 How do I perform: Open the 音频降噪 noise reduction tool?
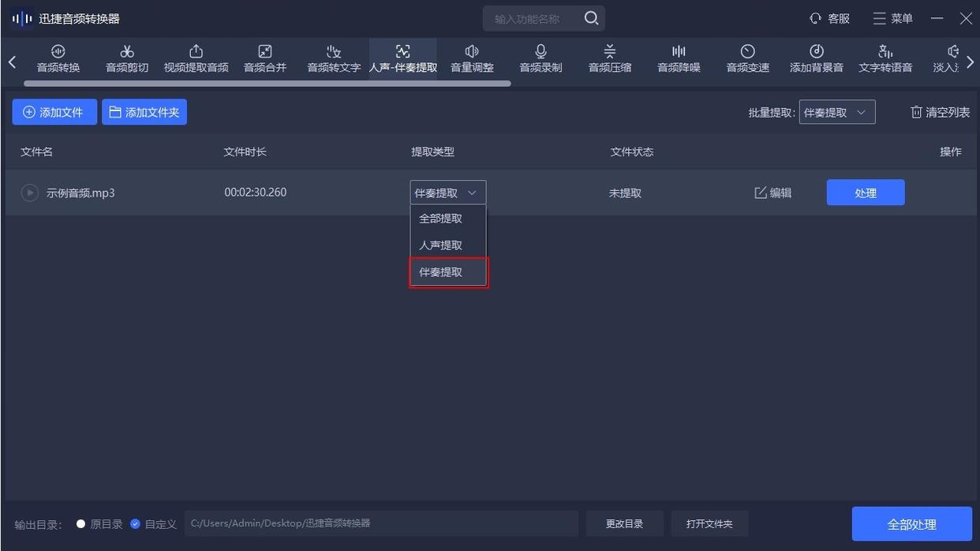click(x=679, y=59)
